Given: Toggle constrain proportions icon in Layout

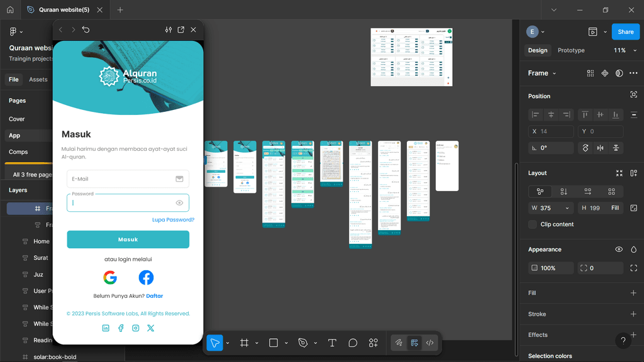Looking at the screenshot, I should 634,208.
